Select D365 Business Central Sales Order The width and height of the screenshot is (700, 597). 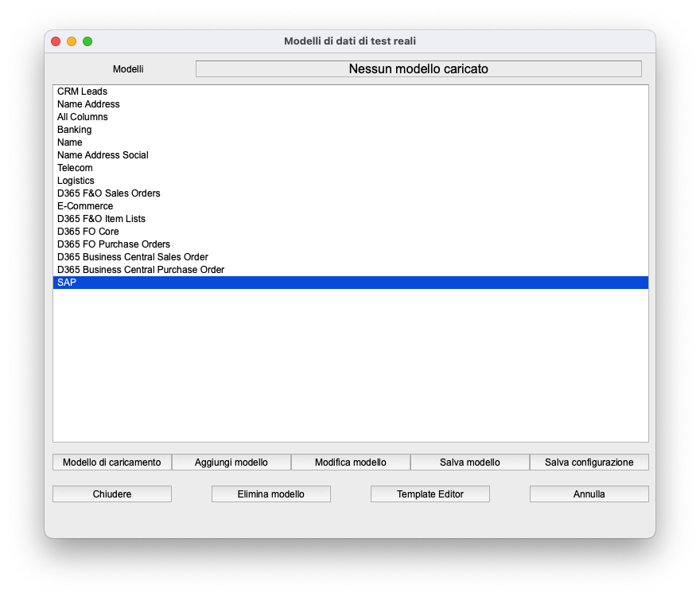click(133, 257)
